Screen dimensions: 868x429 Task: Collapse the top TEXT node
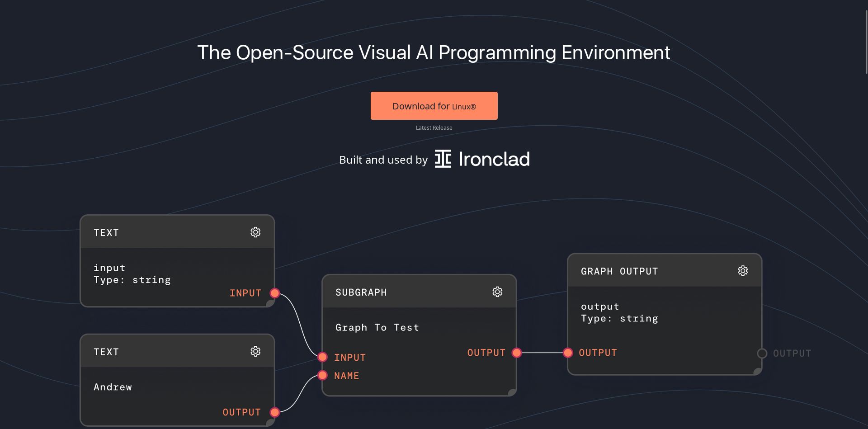click(x=136, y=232)
